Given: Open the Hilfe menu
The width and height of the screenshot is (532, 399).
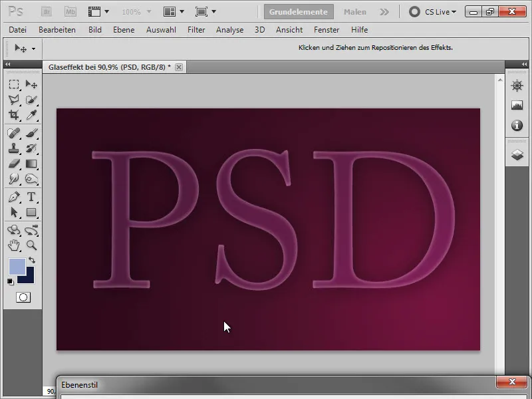Looking at the screenshot, I should [x=360, y=30].
